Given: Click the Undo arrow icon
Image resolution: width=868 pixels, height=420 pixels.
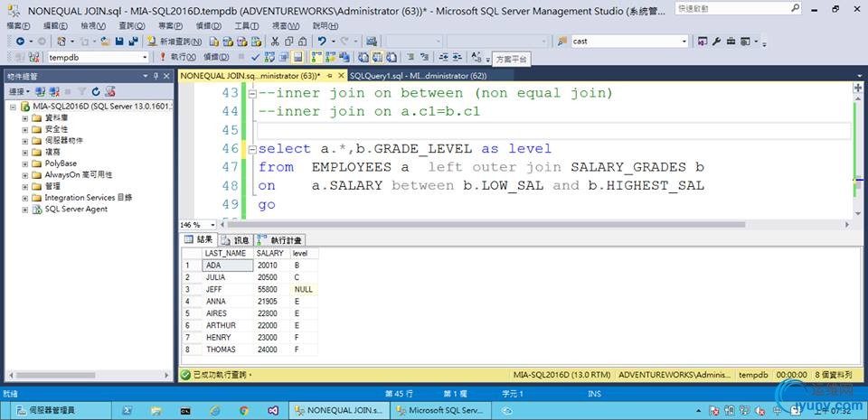Looking at the screenshot, I should pos(322,42).
